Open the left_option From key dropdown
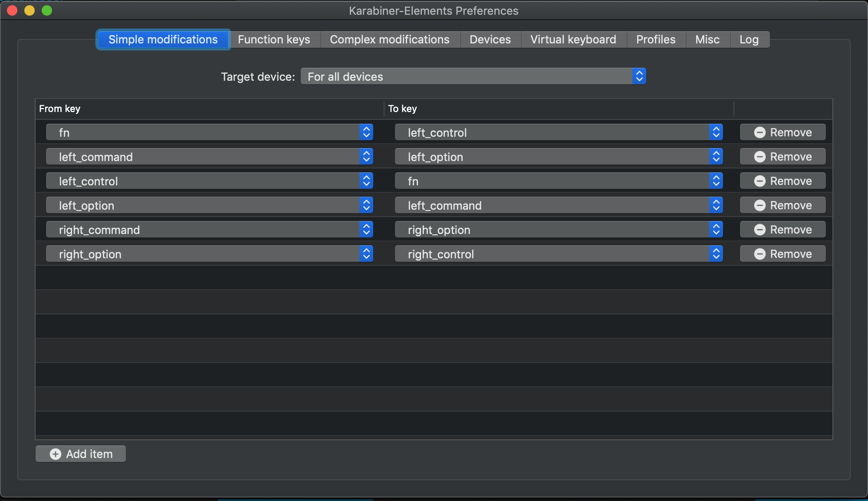The height and width of the screenshot is (501, 868). (x=209, y=205)
